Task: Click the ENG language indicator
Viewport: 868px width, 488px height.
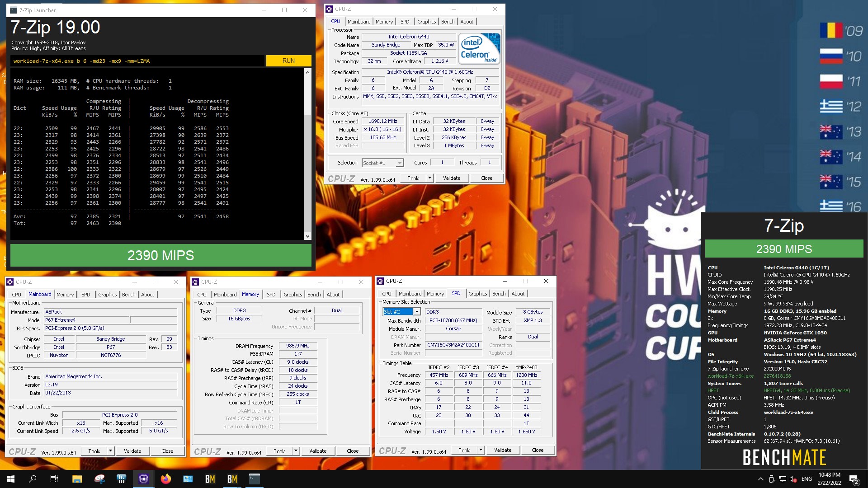Action: [x=807, y=479]
